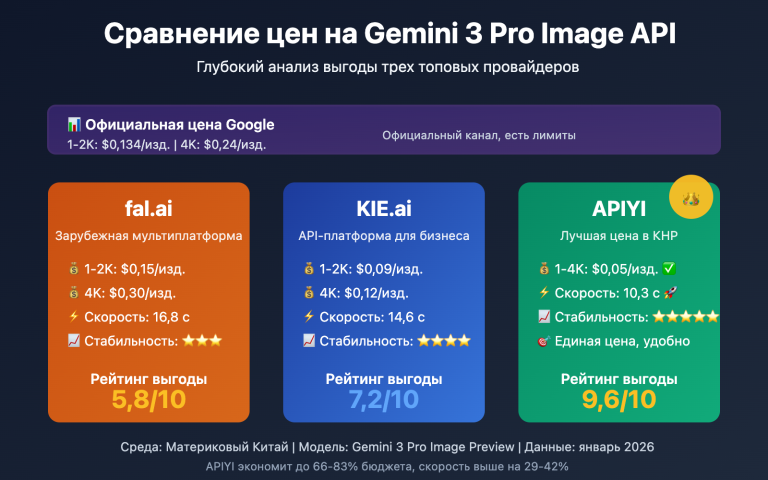
Task: Click the crown badge on the APIYI card
Action: click(x=691, y=197)
